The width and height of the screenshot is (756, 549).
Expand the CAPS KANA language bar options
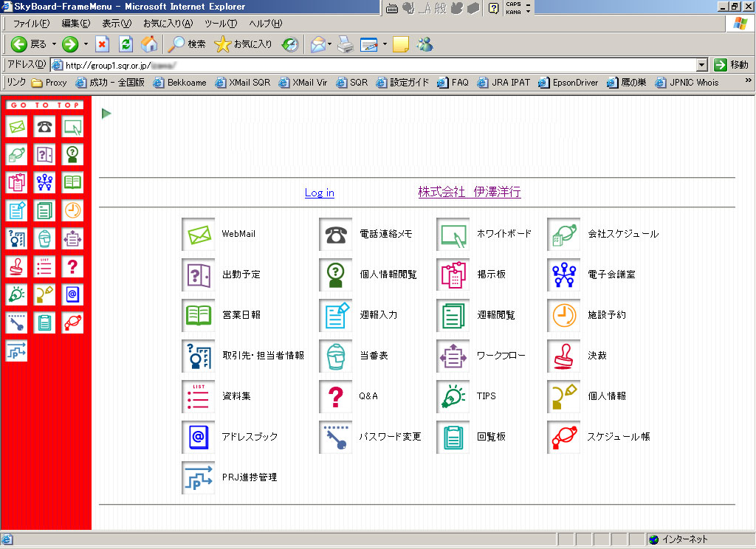pos(529,12)
